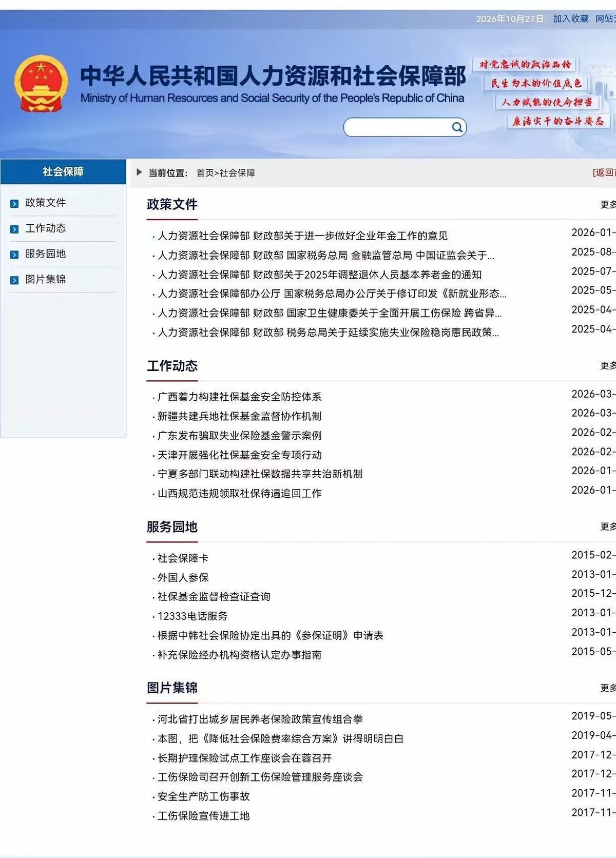Click 更多 next to 图片集锦 heading
616x858 pixels.
(x=608, y=688)
